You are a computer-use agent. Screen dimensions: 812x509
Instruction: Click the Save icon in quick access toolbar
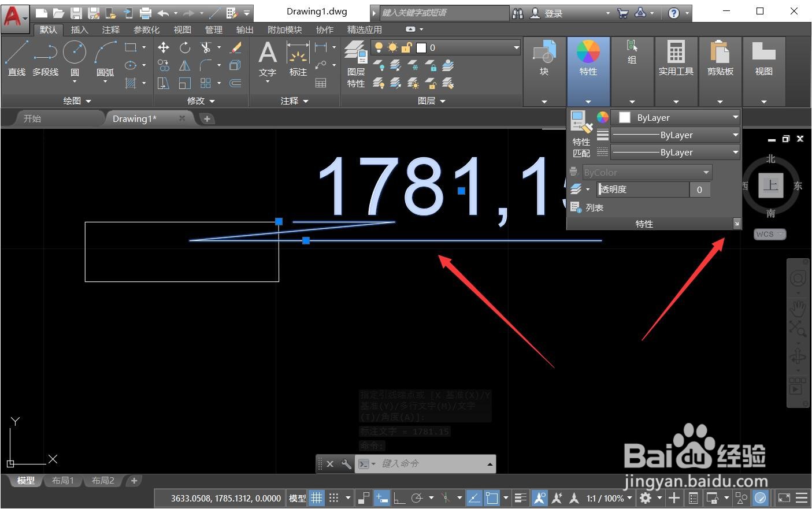(76, 13)
